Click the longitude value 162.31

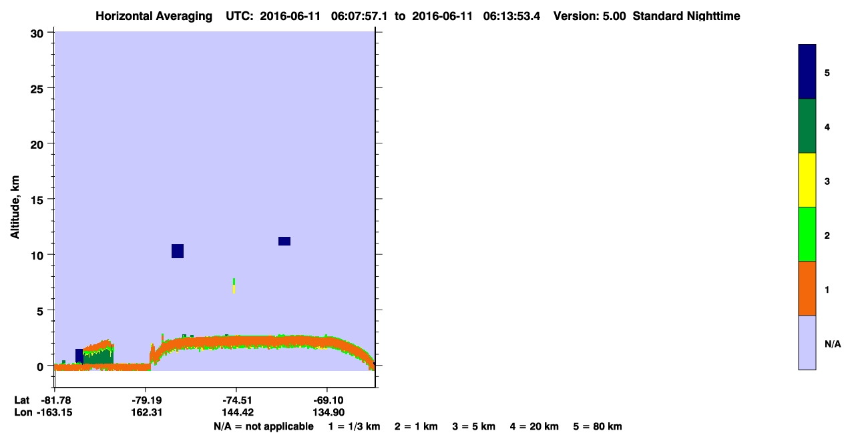coord(146,412)
